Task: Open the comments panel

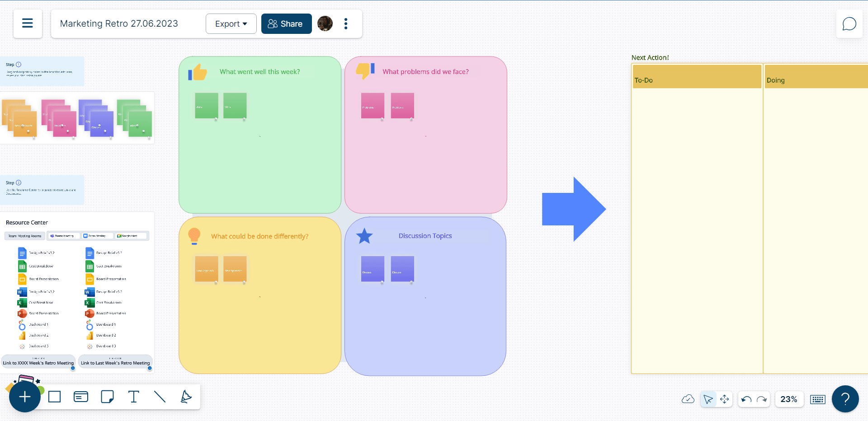Action: point(849,24)
